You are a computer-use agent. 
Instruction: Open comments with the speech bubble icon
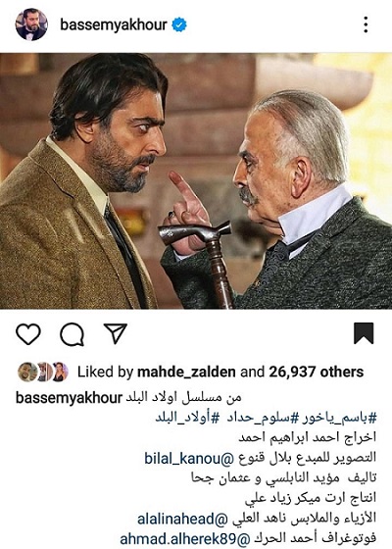pos(73,334)
